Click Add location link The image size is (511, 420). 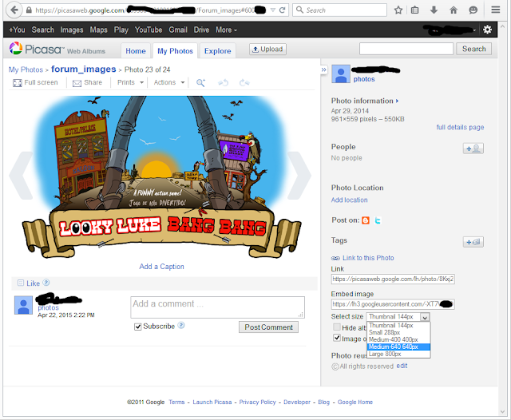tap(349, 200)
